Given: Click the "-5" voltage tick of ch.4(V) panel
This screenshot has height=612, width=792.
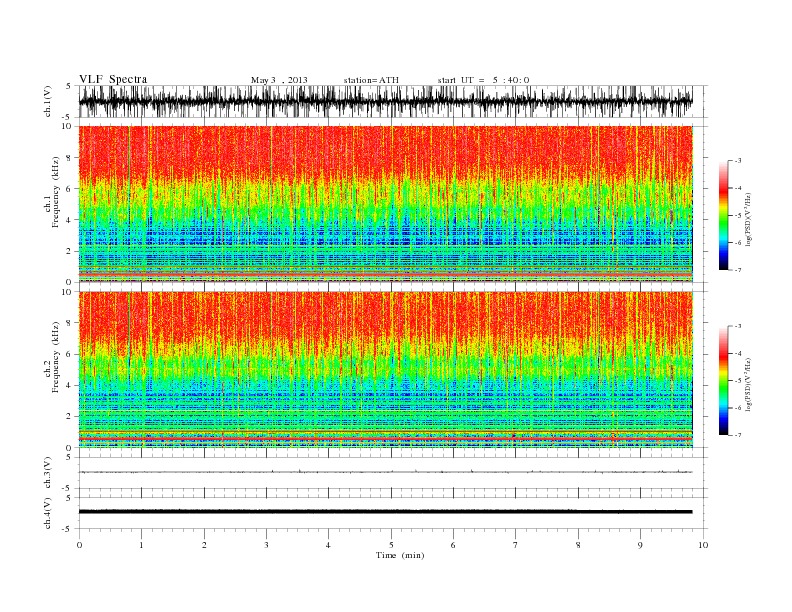Looking at the screenshot, I should coord(67,529).
